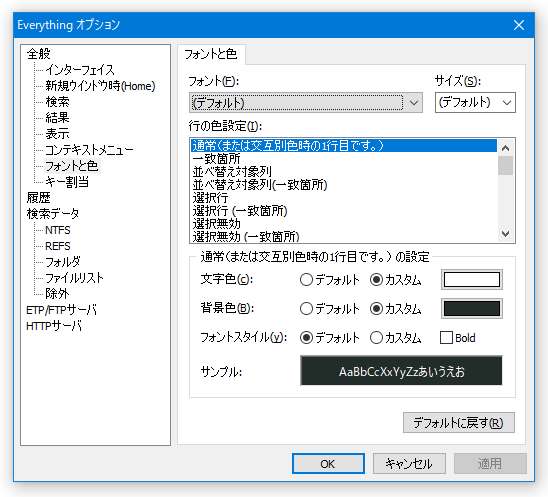Screen dimensions: 548x497
Task: Open the dark 背景色 color swatch
Action: coord(472,309)
